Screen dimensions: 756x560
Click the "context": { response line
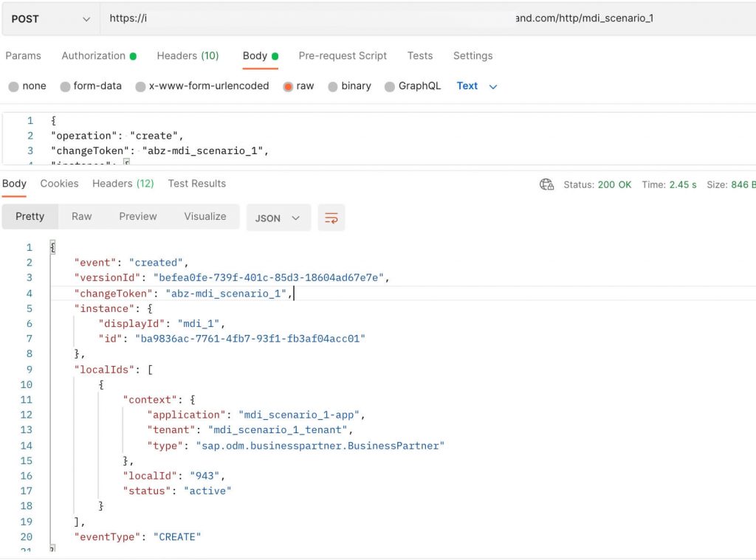159,399
